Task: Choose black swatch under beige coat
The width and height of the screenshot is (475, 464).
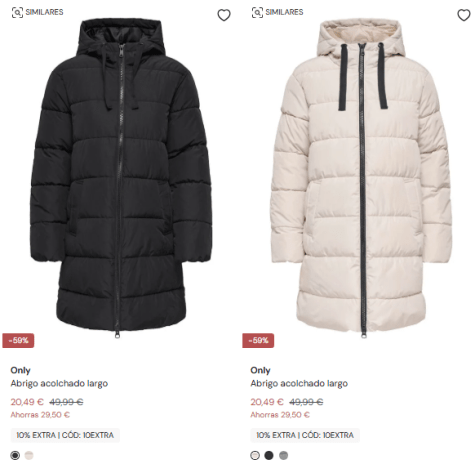Action: click(x=269, y=455)
